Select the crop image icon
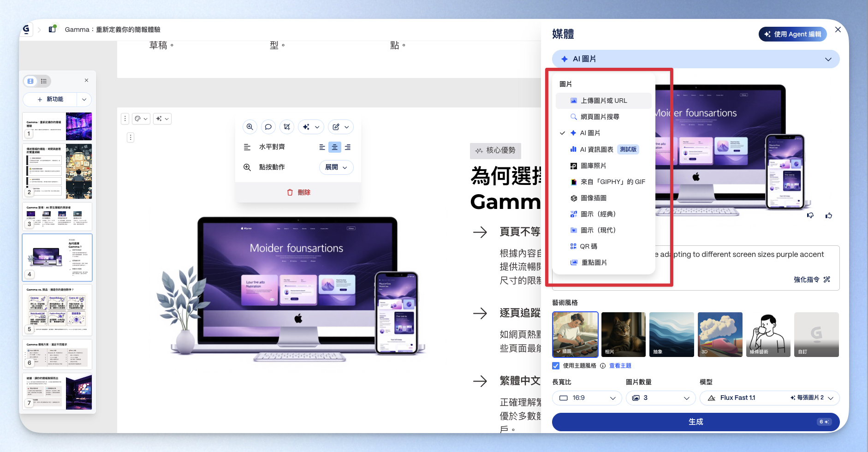 point(287,127)
